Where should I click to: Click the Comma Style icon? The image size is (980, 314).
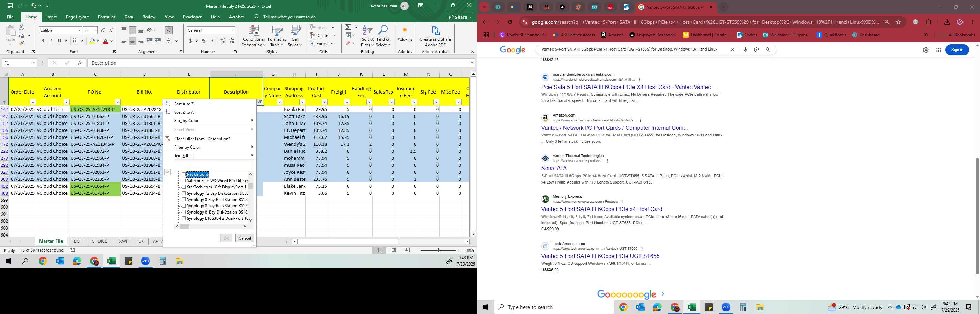[212, 41]
